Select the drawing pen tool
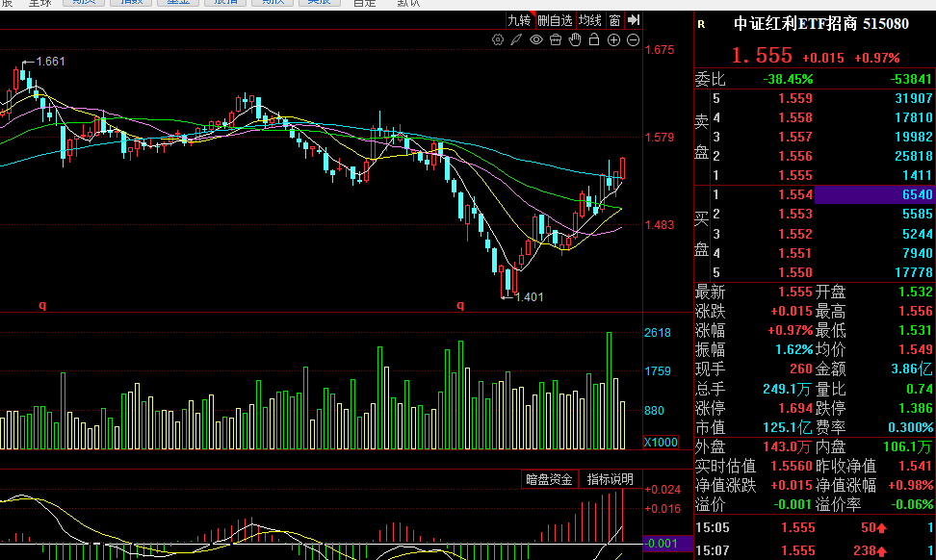Image resolution: width=936 pixels, height=560 pixels. click(x=516, y=40)
